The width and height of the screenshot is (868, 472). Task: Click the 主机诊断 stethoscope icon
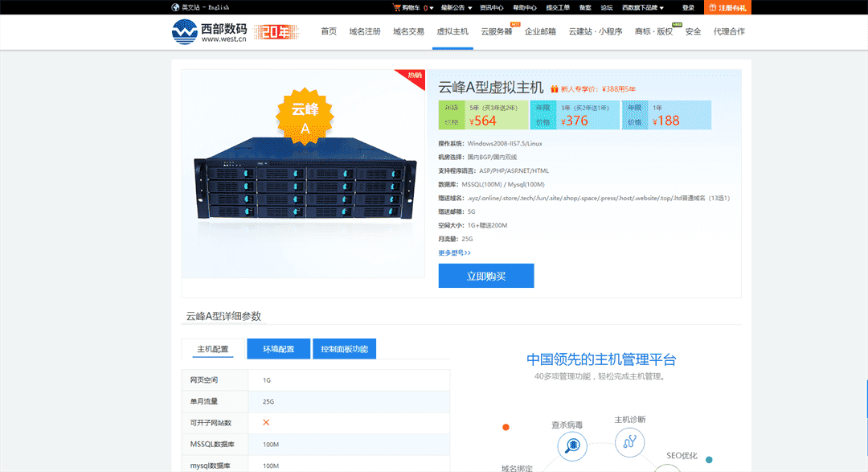(629, 442)
